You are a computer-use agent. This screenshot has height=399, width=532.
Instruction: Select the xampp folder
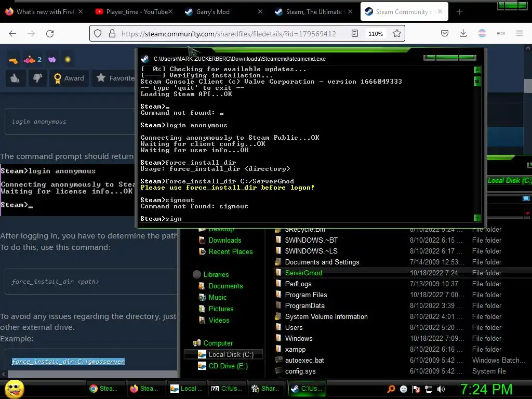tap(295, 349)
